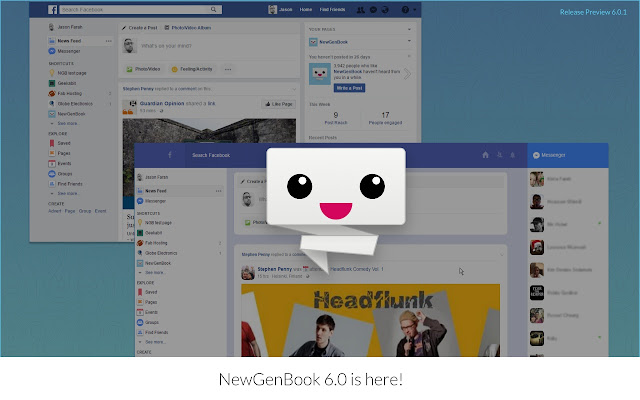Click the help question mark icon
Viewport: 640px width, 400px height.
[405, 10]
